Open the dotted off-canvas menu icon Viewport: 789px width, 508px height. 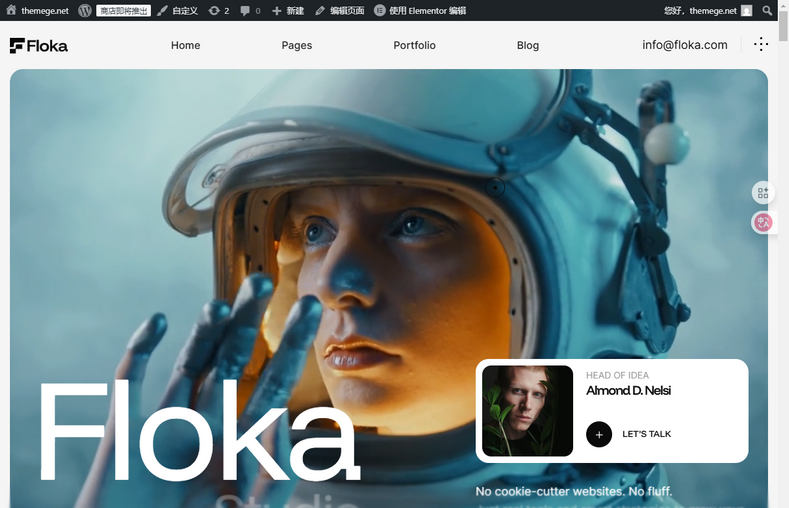coord(761,44)
